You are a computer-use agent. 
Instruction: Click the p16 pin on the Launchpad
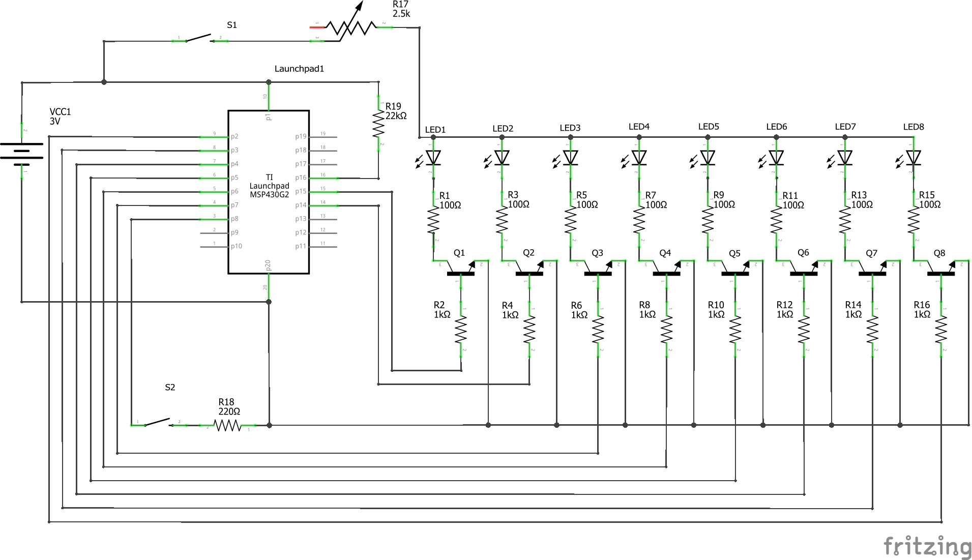tap(322, 178)
